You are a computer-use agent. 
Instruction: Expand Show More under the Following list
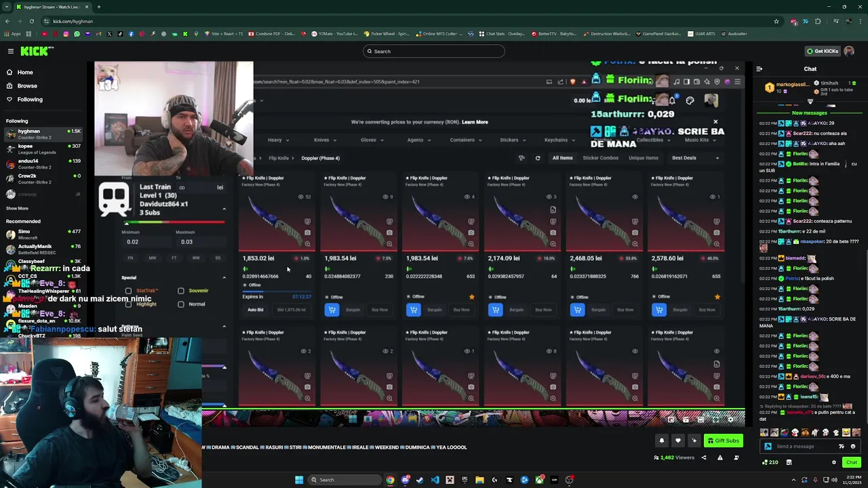click(17, 208)
